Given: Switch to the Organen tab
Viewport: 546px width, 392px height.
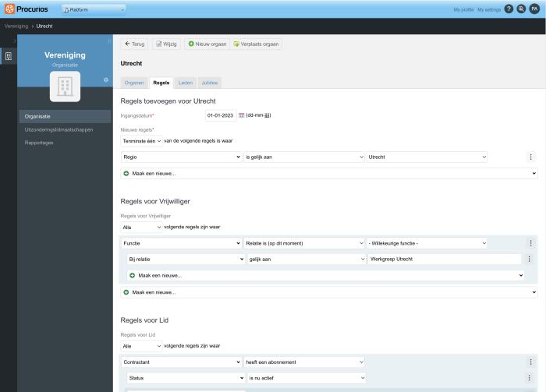Looking at the screenshot, I should click(x=134, y=83).
